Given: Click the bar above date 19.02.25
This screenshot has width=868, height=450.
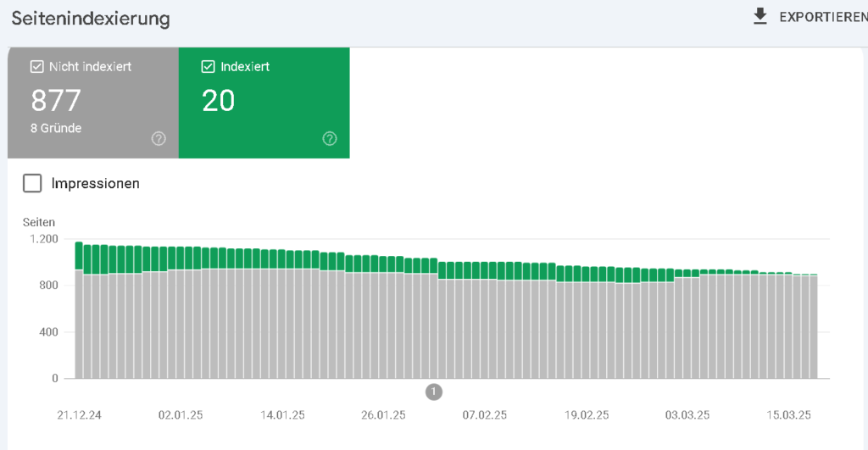Looking at the screenshot, I should [x=586, y=323].
